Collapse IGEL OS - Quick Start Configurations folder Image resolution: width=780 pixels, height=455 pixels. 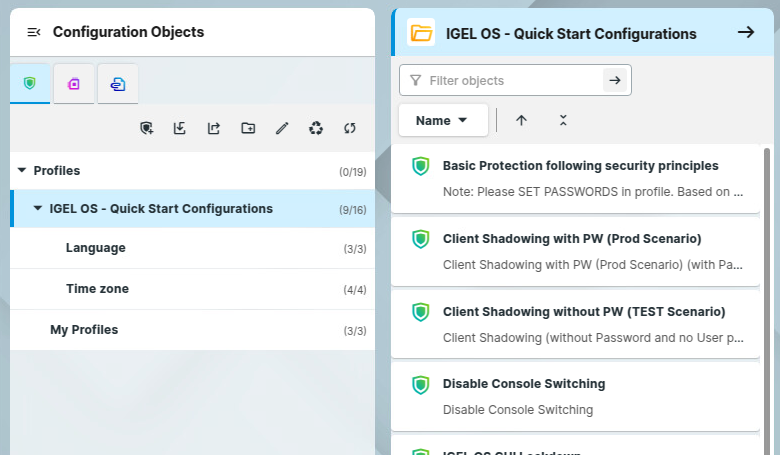coord(38,209)
